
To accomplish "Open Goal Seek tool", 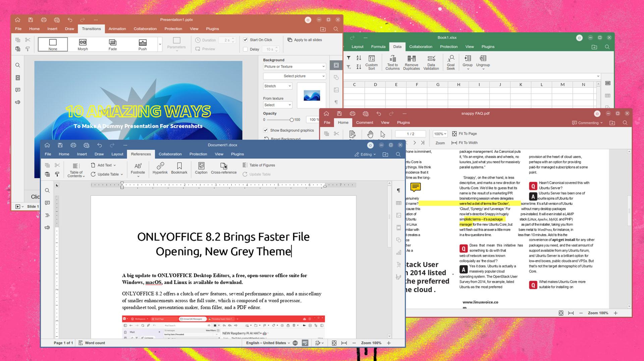I will (450, 62).
